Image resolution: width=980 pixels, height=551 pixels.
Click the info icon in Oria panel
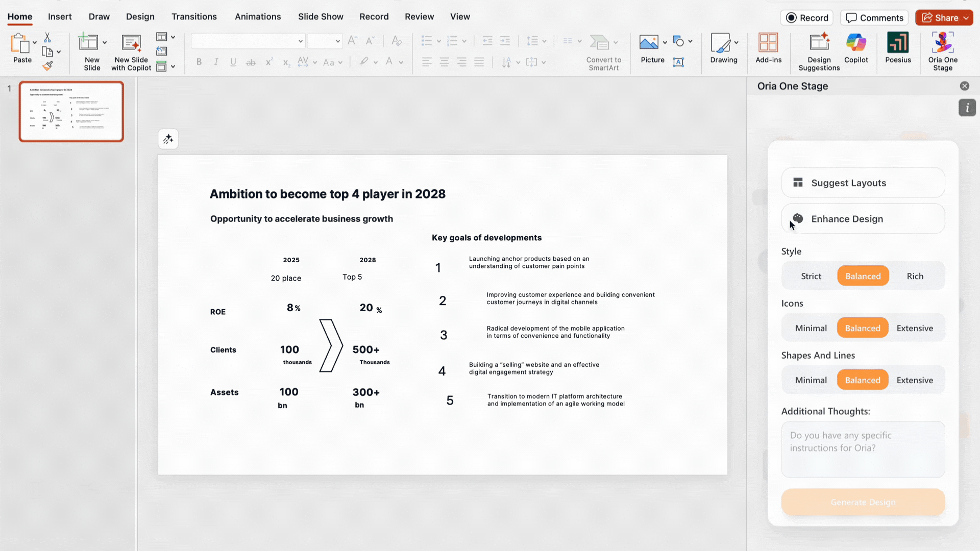[x=967, y=108]
